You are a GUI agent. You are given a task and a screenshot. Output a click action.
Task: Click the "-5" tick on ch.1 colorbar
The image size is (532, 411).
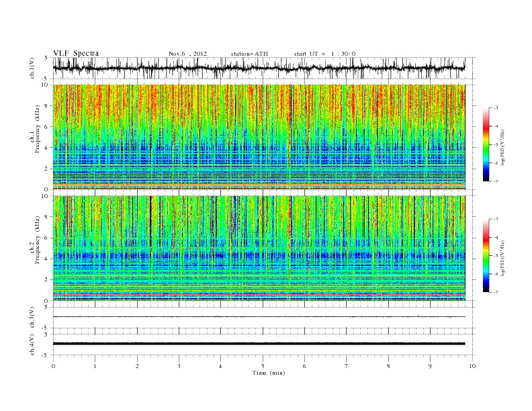click(x=496, y=145)
